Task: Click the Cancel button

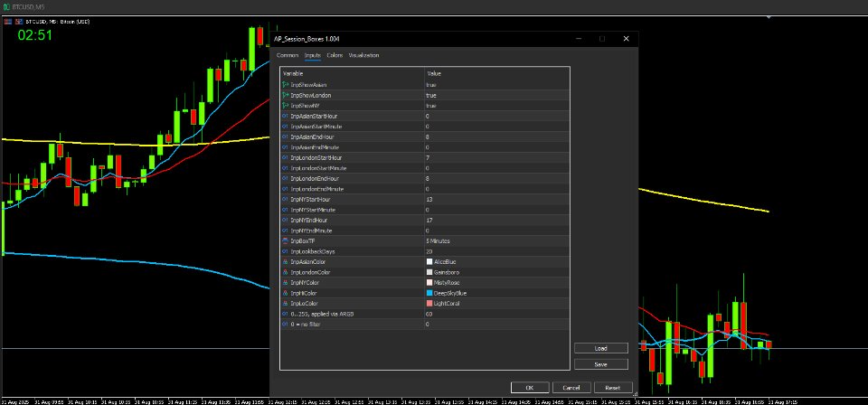Action: (x=571, y=388)
